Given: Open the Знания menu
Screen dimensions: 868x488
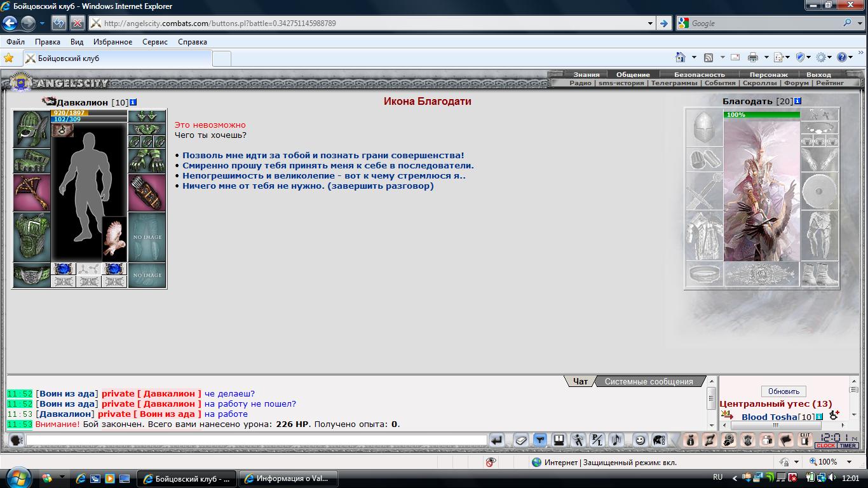Looking at the screenshot, I should pyautogui.click(x=586, y=74).
